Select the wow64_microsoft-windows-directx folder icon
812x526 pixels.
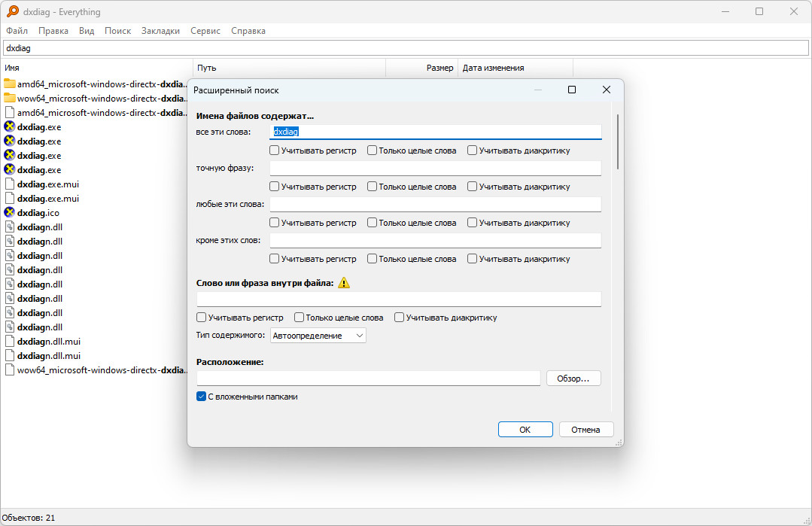tap(9, 99)
